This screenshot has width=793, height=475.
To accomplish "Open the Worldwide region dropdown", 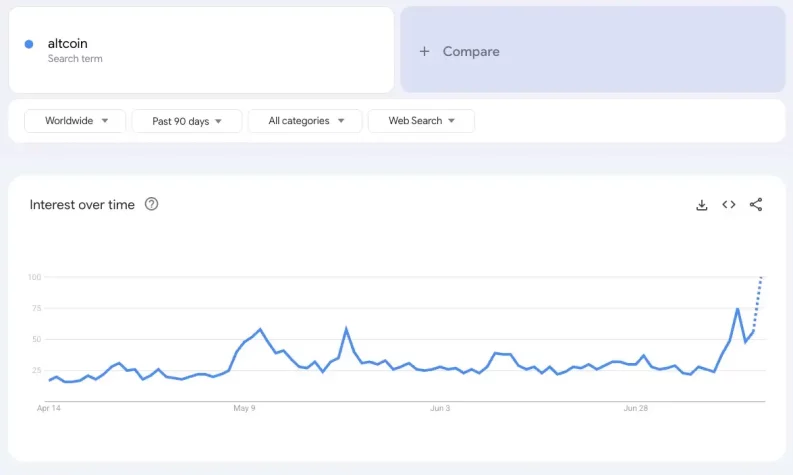I will coord(75,121).
